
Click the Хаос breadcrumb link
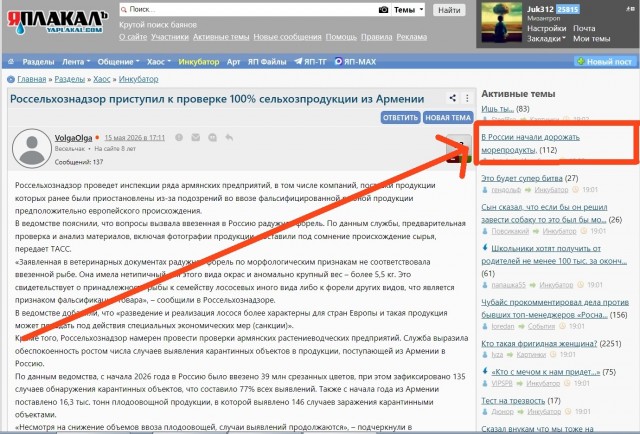point(102,79)
